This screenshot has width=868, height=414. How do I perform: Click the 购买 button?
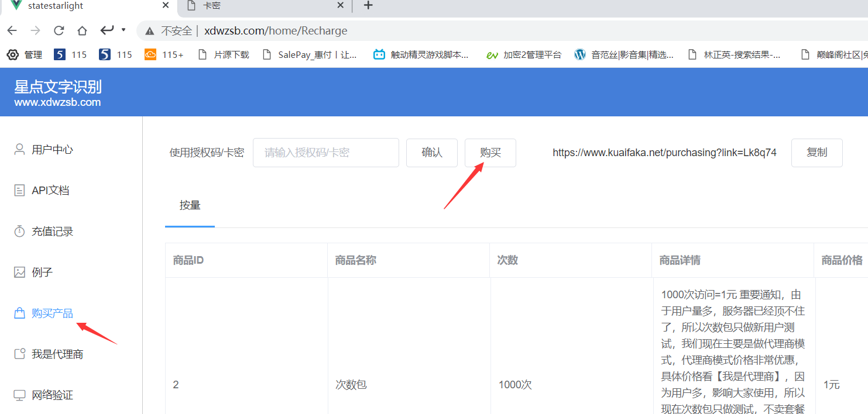pos(490,153)
